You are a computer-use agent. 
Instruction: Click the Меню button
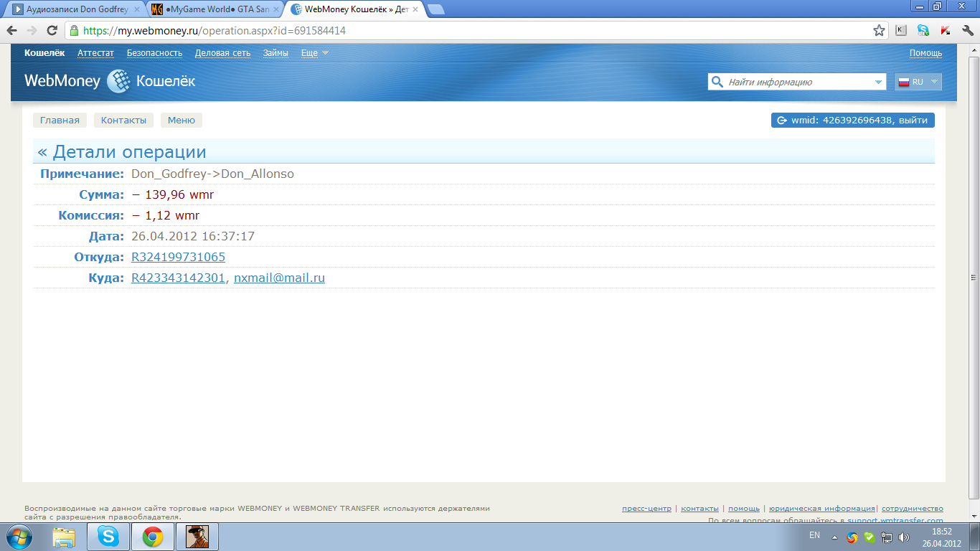click(182, 120)
